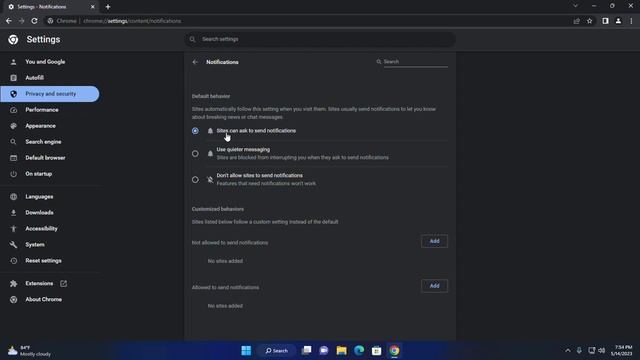This screenshot has height=360, width=640.
Task: Open Task View from the taskbar
Action: pyautogui.click(x=306, y=351)
